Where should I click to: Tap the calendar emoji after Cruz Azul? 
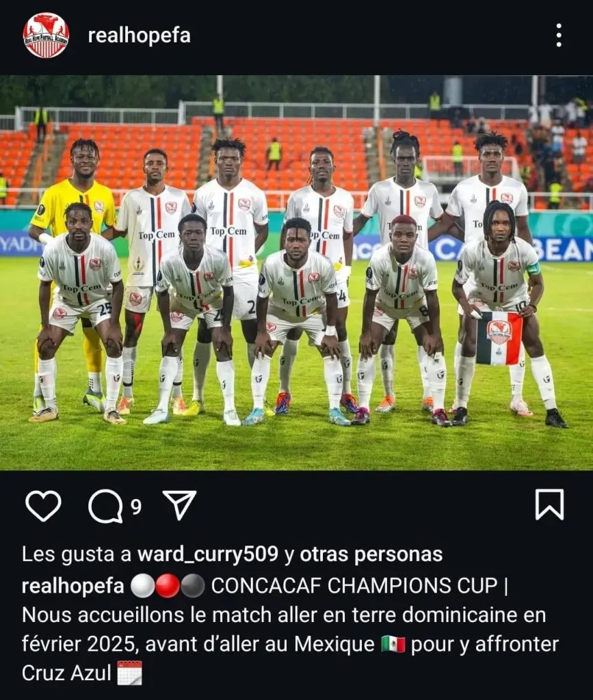[129, 673]
